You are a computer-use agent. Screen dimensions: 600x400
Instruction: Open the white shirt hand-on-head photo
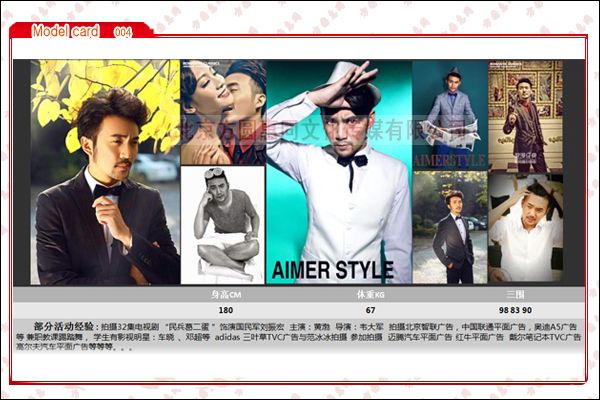tap(525, 228)
